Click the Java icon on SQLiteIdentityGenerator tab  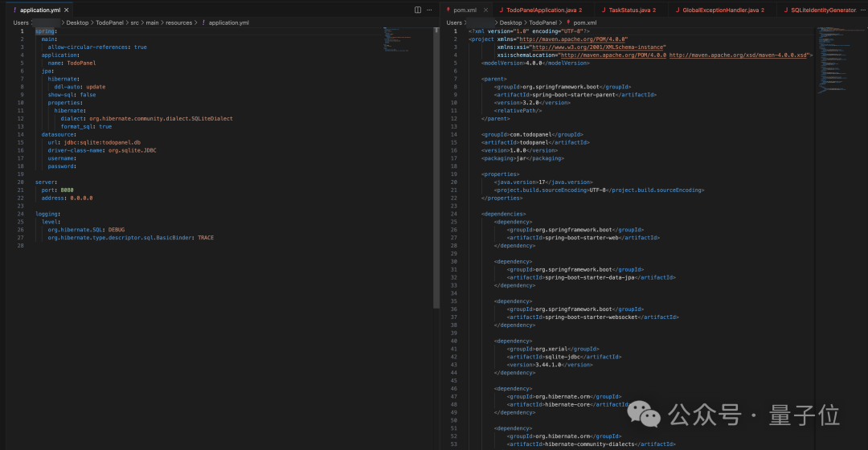pyautogui.click(x=785, y=10)
